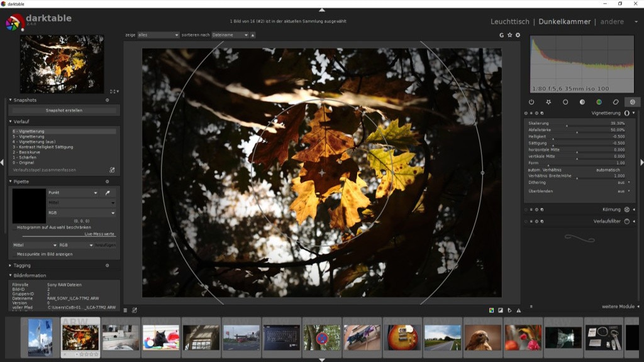Reset Pipette panel icon
The width and height of the screenshot is (644, 362).
point(107,182)
